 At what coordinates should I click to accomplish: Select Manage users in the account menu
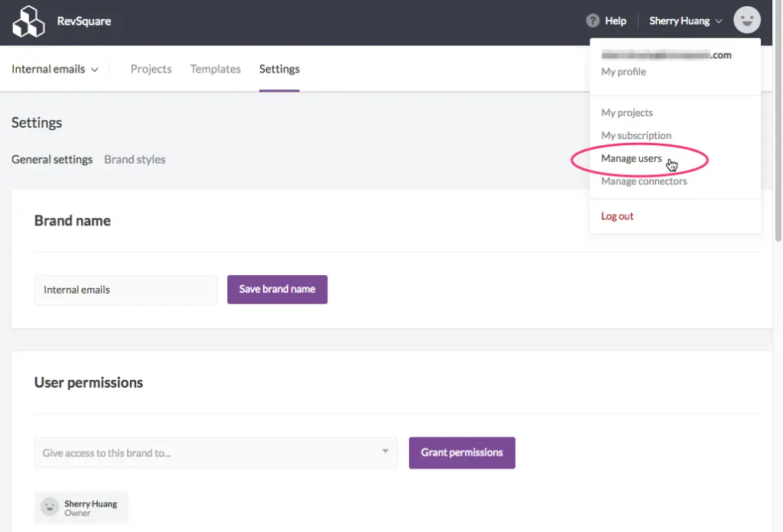click(631, 159)
